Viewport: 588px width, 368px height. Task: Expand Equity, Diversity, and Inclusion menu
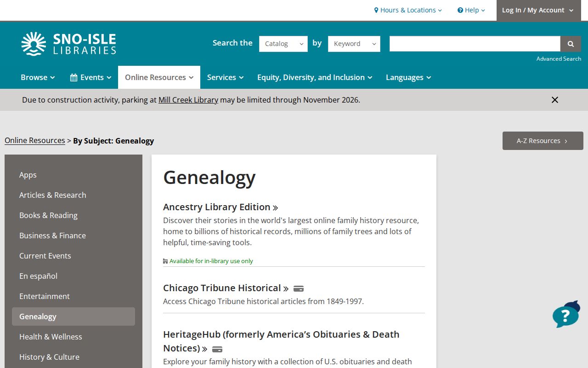[x=315, y=77]
